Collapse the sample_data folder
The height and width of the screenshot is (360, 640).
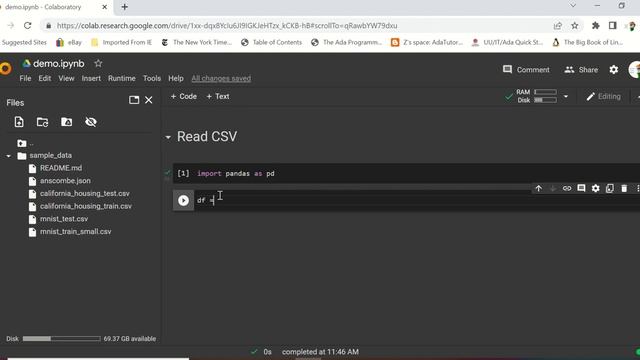click(8, 156)
